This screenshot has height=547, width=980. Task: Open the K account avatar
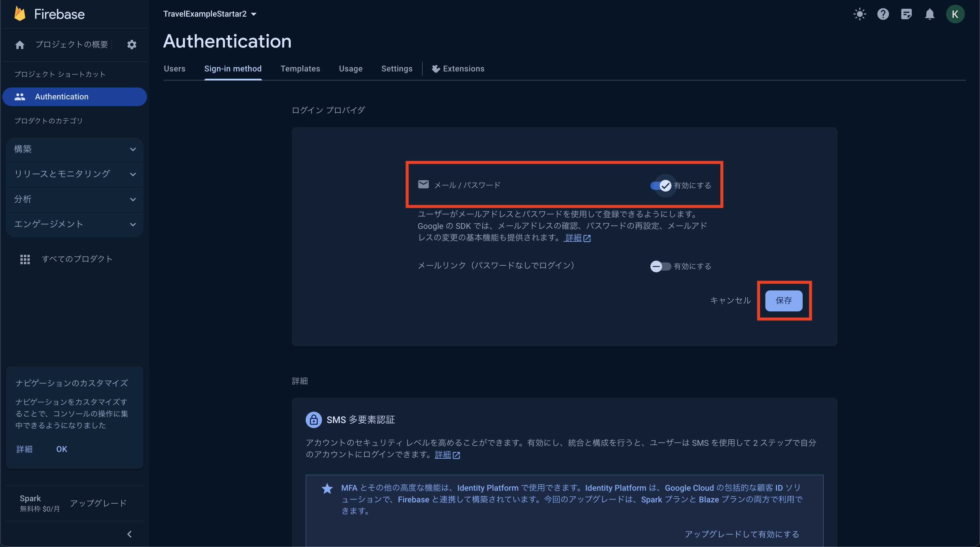tap(955, 14)
